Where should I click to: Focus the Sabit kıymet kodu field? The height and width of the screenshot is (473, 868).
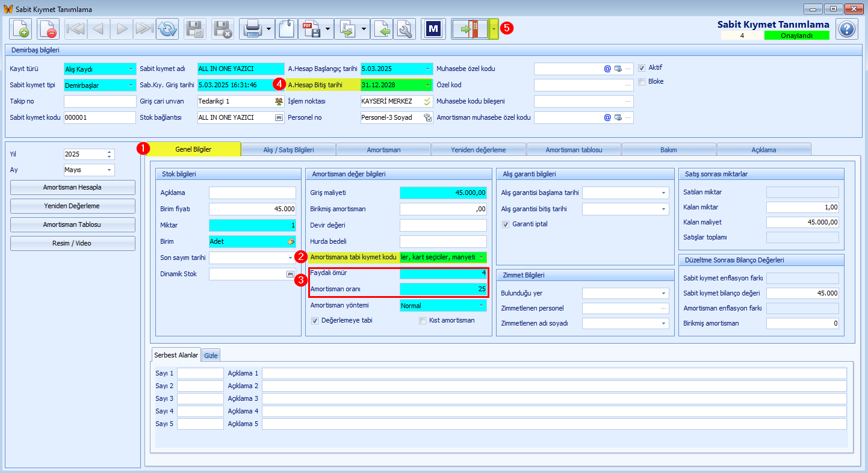click(100, 117)
